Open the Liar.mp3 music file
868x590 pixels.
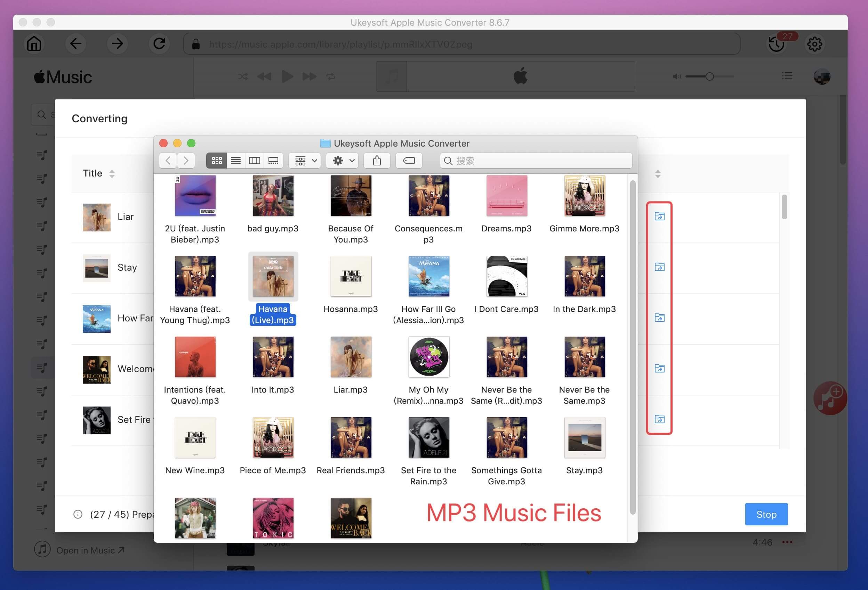[351, 366]
